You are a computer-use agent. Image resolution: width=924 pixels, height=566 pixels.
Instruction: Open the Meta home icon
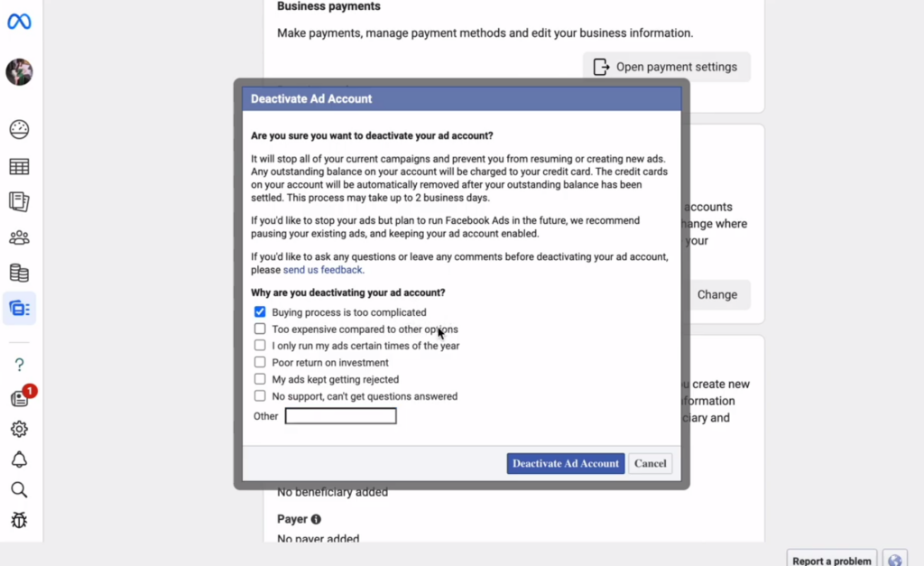[19, 21]
